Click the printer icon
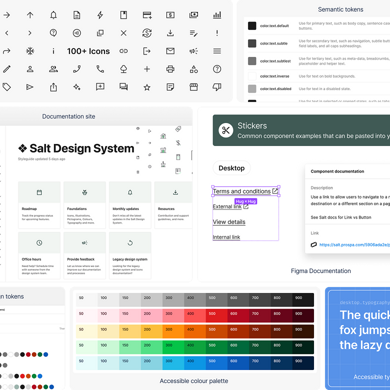390x390 pixels. 170,69
